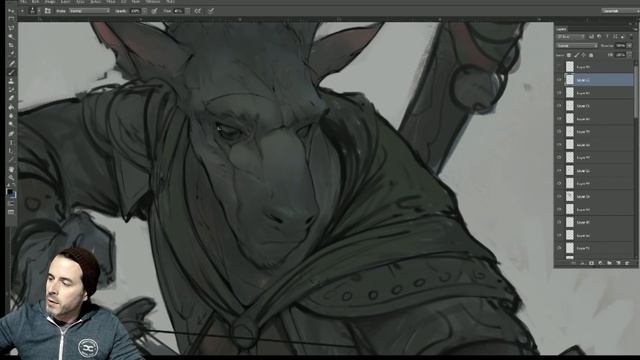Filter layers by type layers
640x360 pixels.
tap(607, 36)
